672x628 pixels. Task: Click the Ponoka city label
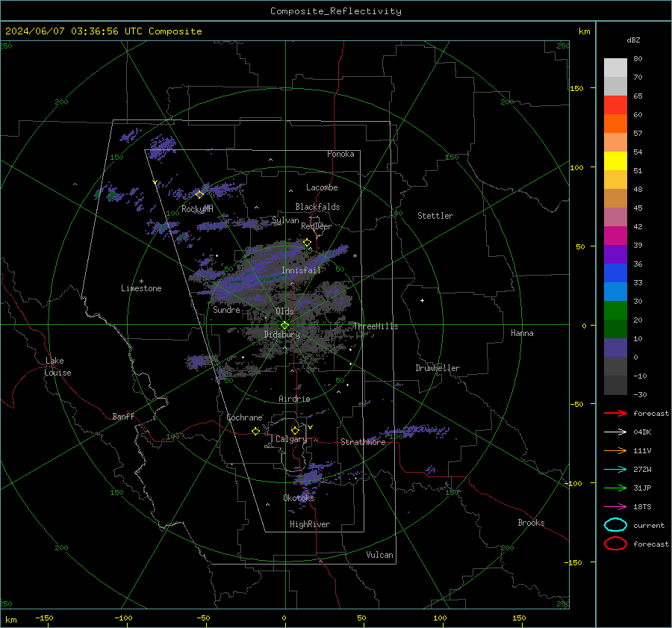pos(340,154)
